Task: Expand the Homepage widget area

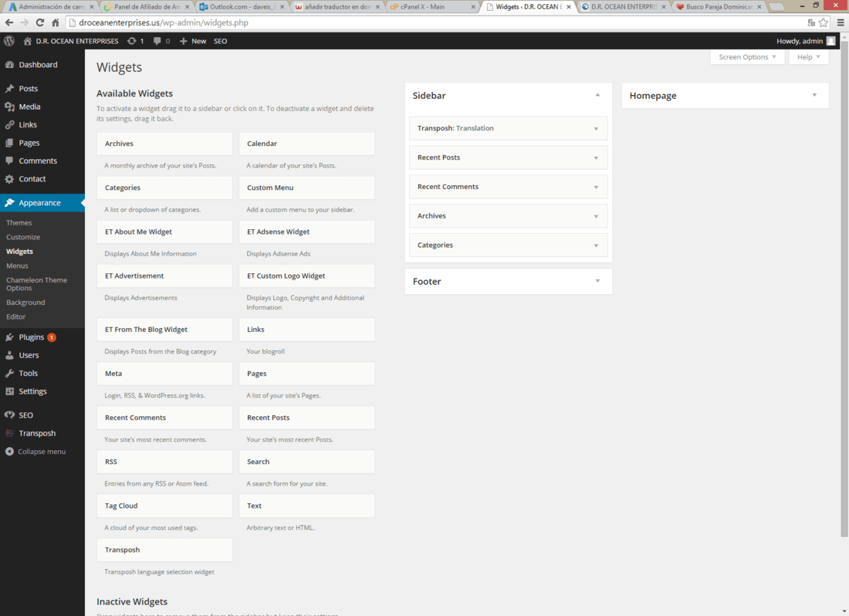Action: (x=814, y=95)
